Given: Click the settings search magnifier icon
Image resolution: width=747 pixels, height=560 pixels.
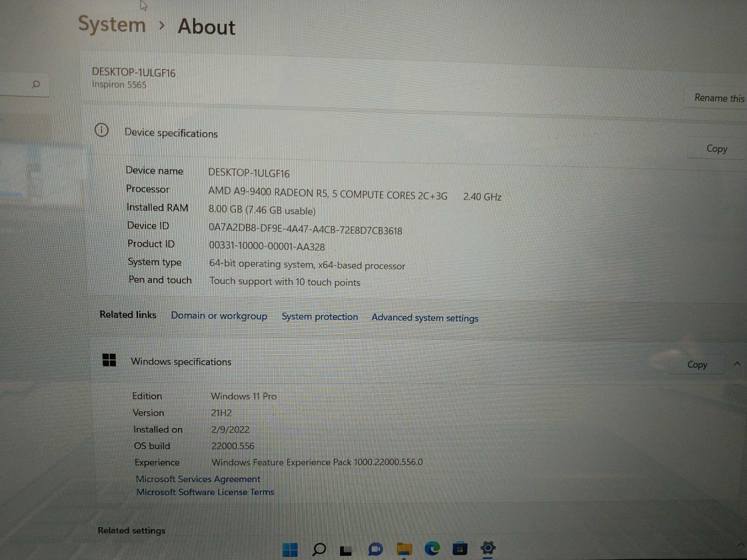Looking at the screenshot, I should pos(36,84).
